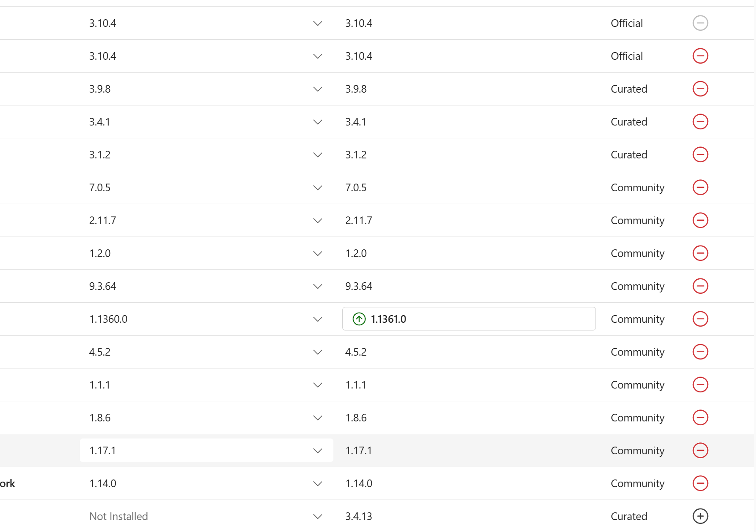Expand the version selector showing 3.1.2

(207, 155)
